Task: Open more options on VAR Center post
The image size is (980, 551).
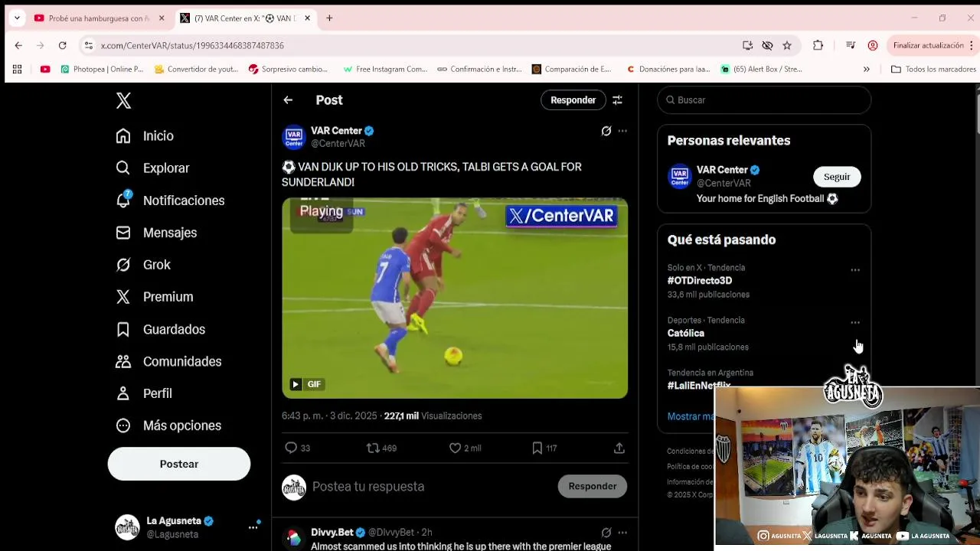Action: pyautogui.click(x=622, y=131)
